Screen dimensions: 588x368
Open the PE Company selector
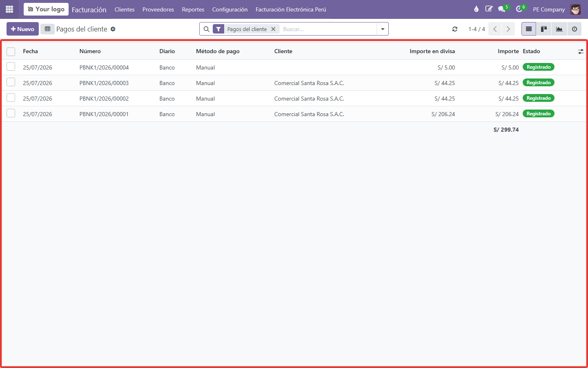pyautogui.click(x=549, y=9)
